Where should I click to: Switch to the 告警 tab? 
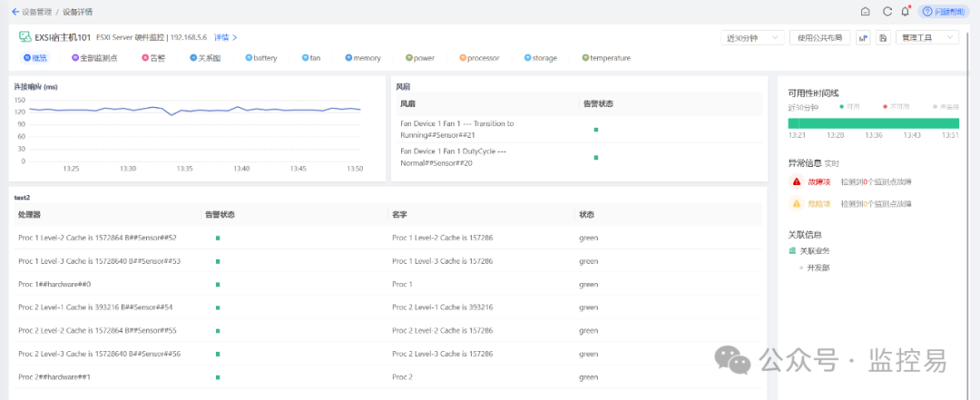[153, 57]
